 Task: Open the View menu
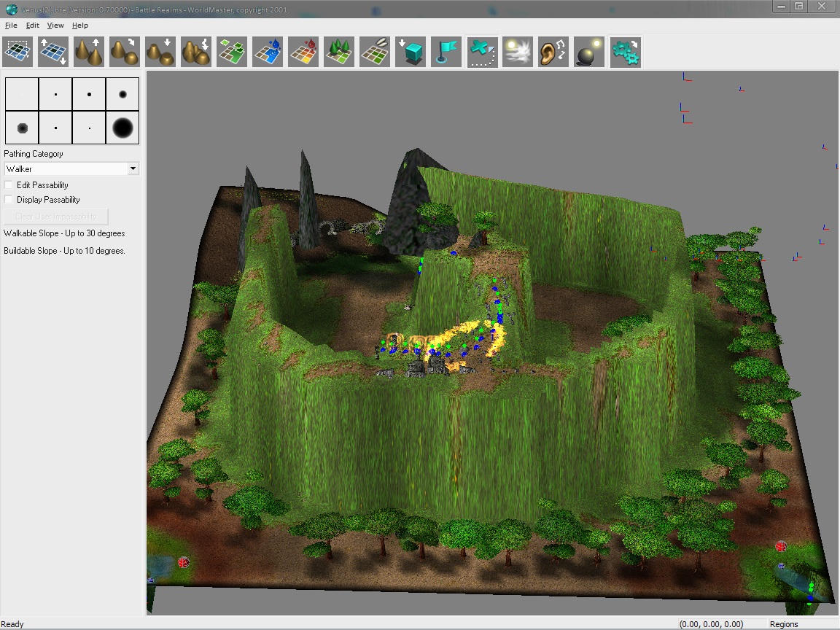coord(55,26)
